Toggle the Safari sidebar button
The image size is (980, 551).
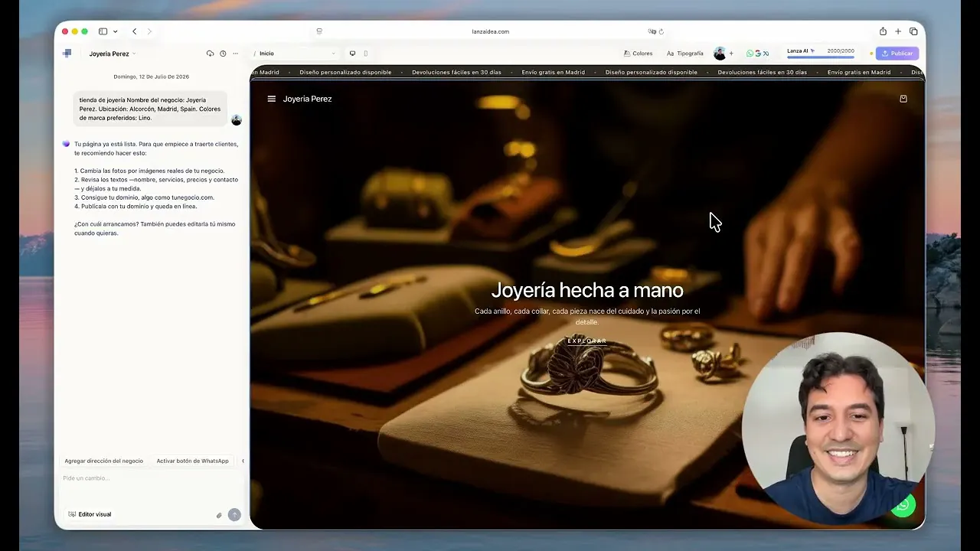[103, 31]
